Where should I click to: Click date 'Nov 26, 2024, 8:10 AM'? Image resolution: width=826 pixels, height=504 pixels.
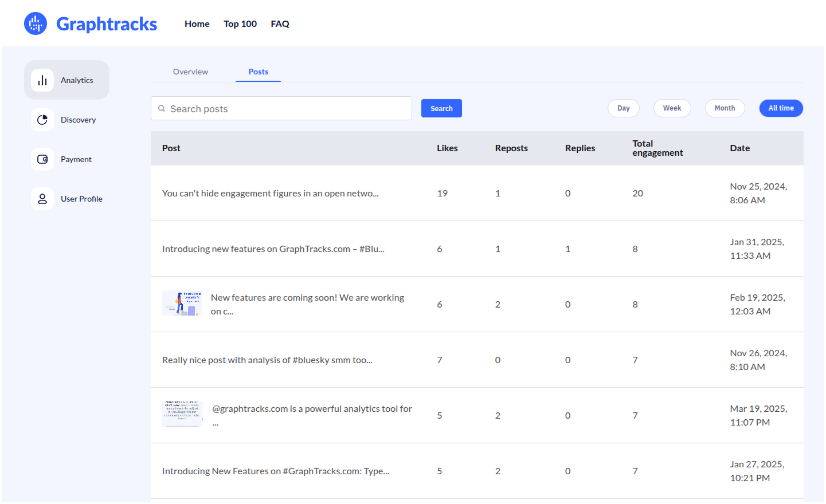758,360
